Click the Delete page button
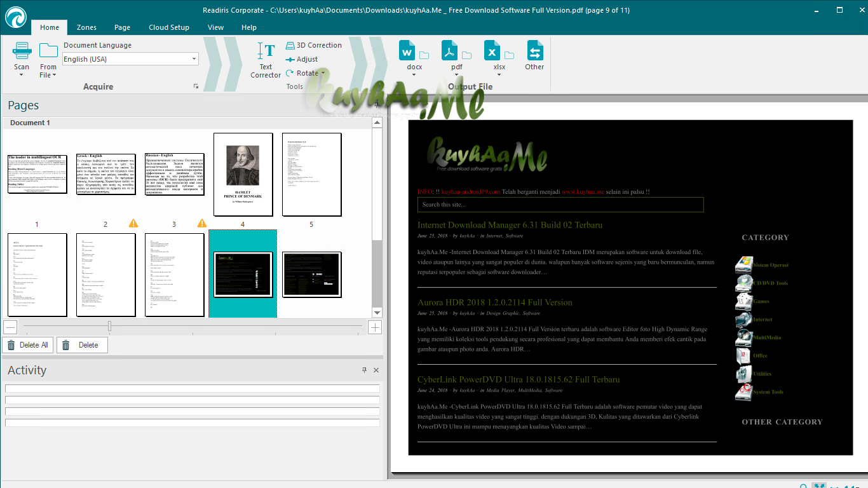This screenshot has width=868, height=488. [x=82, y=345]
